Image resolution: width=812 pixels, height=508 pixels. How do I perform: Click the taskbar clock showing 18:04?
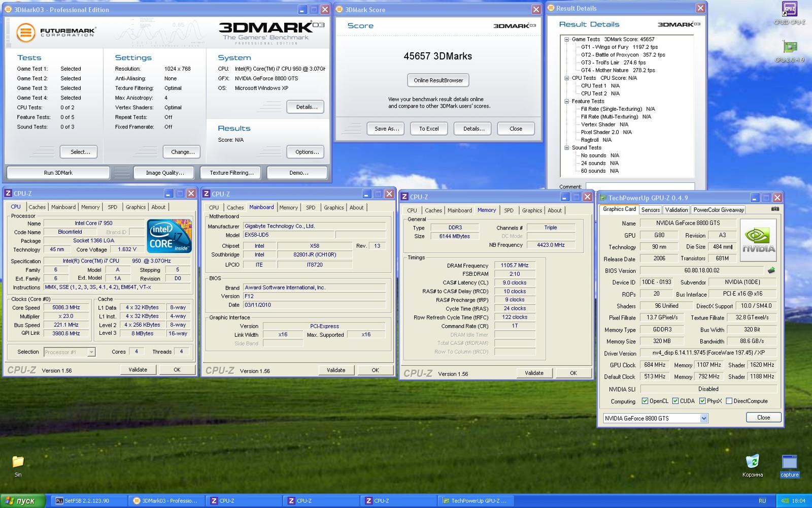coord(799,501)
